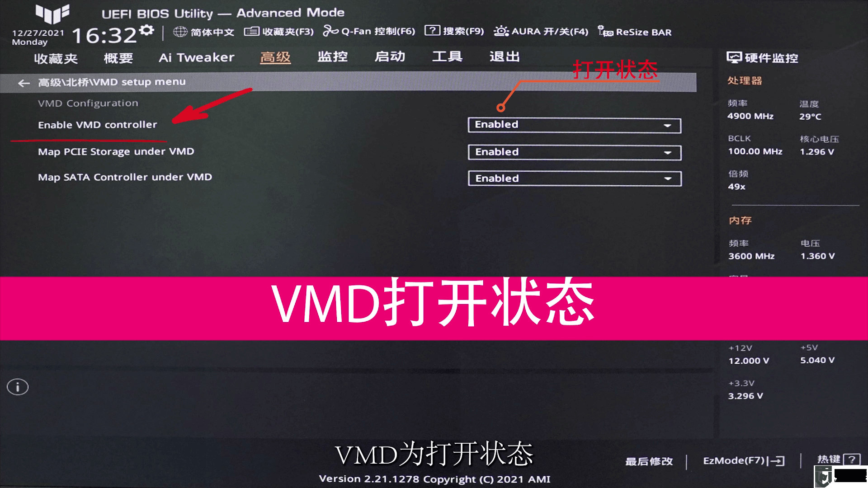868x488 pixels.
Task: Expand Map PCIE Storage under VMD dropdown
Action: coord(667,152)
